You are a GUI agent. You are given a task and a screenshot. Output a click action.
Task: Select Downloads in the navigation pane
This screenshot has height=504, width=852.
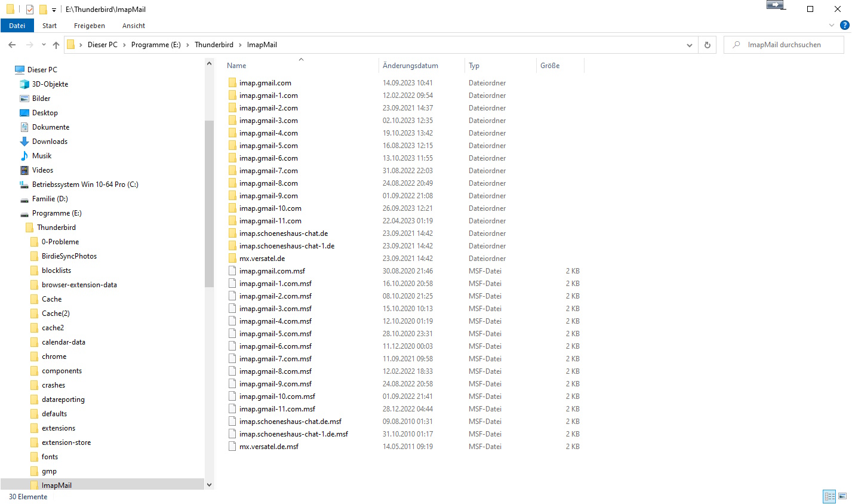(x=50, y=142)
